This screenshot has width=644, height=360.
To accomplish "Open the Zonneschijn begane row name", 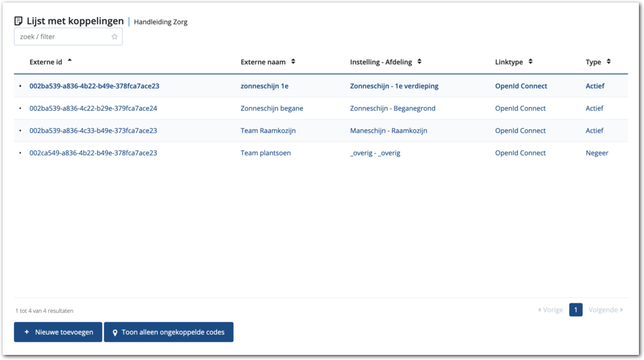I will click(x=272, y=108).
